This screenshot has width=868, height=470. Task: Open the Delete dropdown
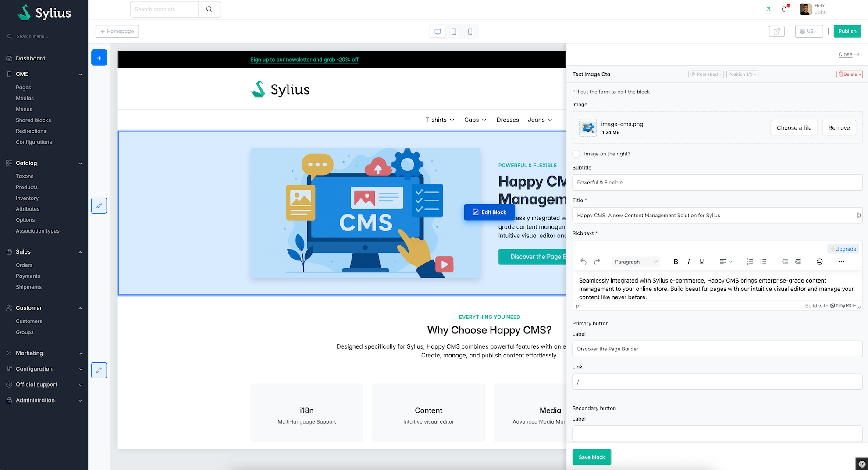point(850,74)
